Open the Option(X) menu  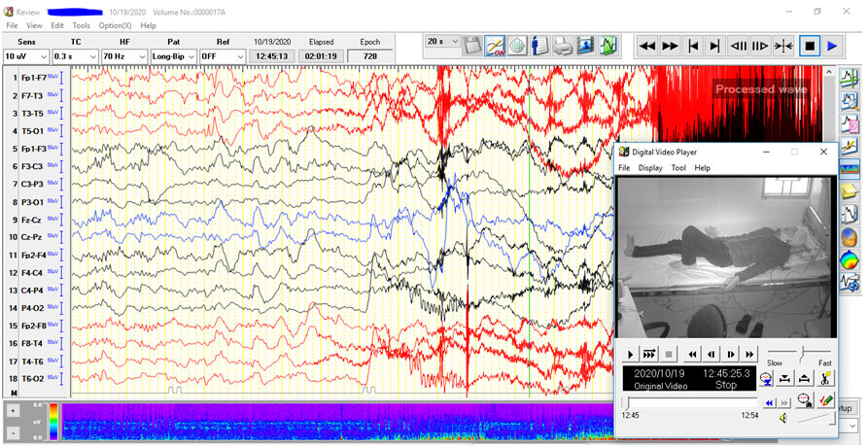115,25
